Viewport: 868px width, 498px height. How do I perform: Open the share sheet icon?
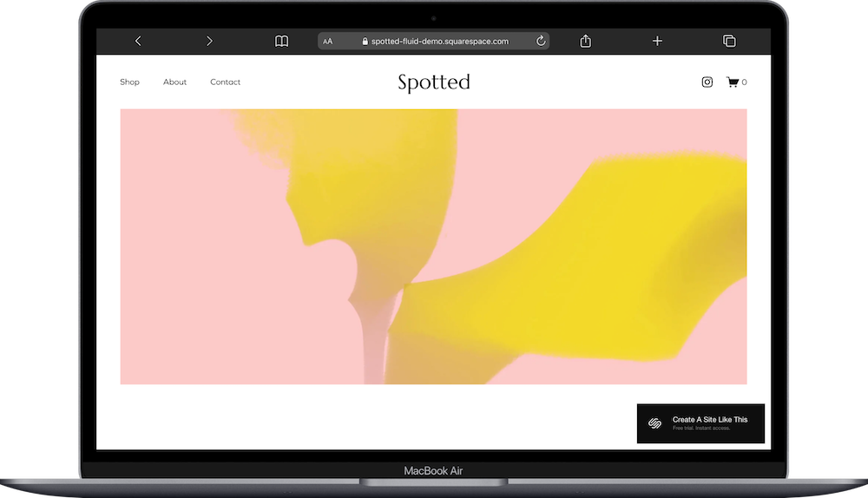(586, 41)
